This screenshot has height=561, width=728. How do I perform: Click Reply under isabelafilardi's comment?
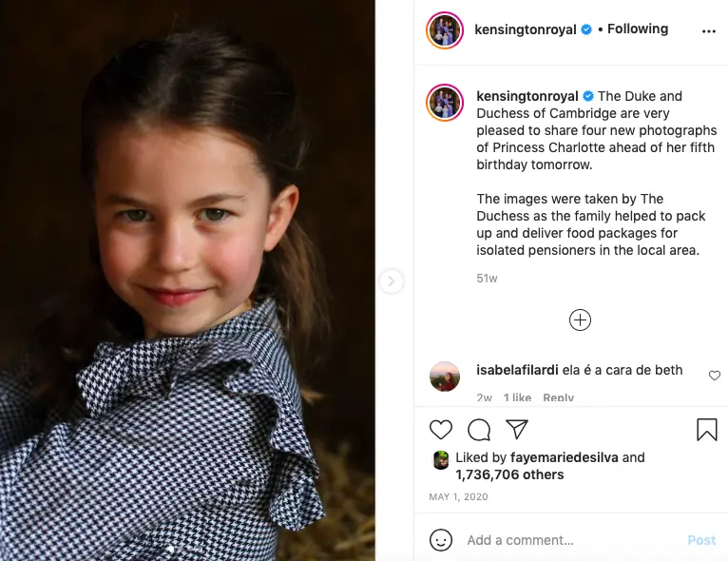pyautogui.click(x=558, y=397)
